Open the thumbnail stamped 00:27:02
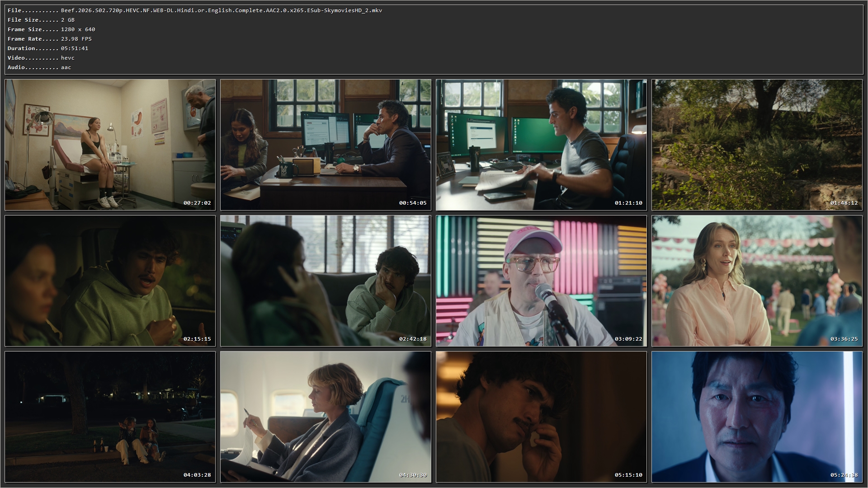The image size is (868, 488). (x=110, y=145)
